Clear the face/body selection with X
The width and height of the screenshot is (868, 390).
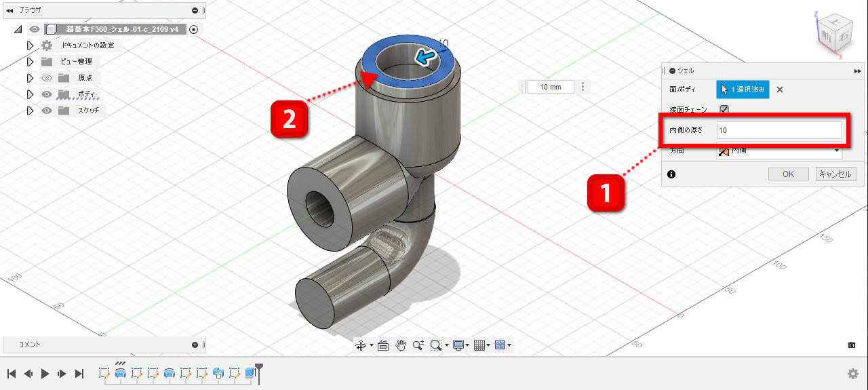tap(780, 90)
